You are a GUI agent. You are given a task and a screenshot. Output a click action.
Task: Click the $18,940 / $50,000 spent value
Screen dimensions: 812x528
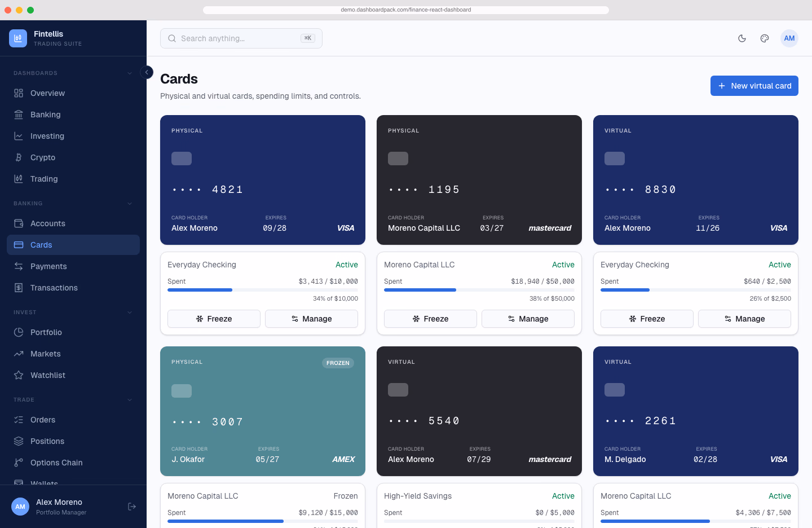(542, 281)
